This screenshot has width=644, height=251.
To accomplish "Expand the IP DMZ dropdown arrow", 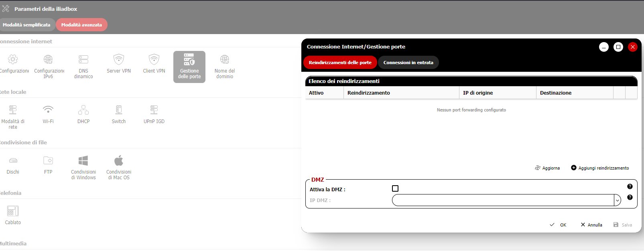I will [x=618, y=200].
